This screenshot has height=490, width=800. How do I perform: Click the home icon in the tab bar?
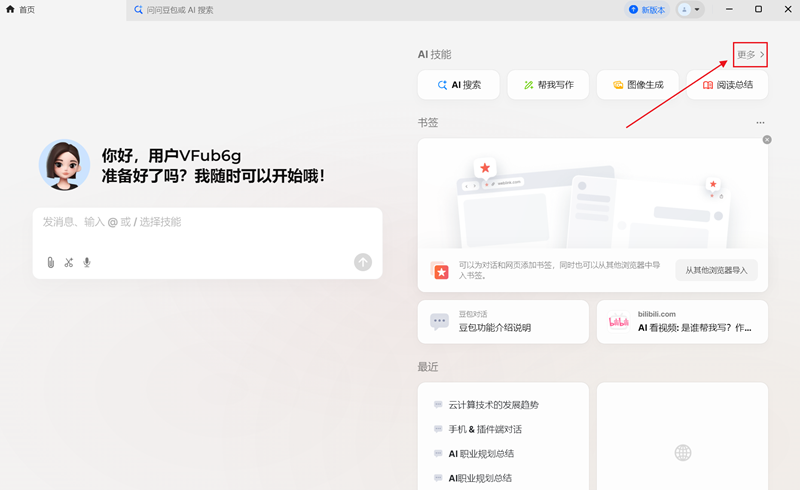tap(10, 9)
